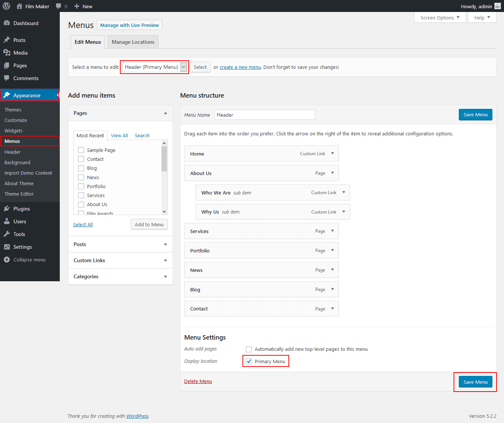The width and height of the screenshot is (504, 423).
Task: Expand the Posts accordion section
Action: (x=166, y=245)
